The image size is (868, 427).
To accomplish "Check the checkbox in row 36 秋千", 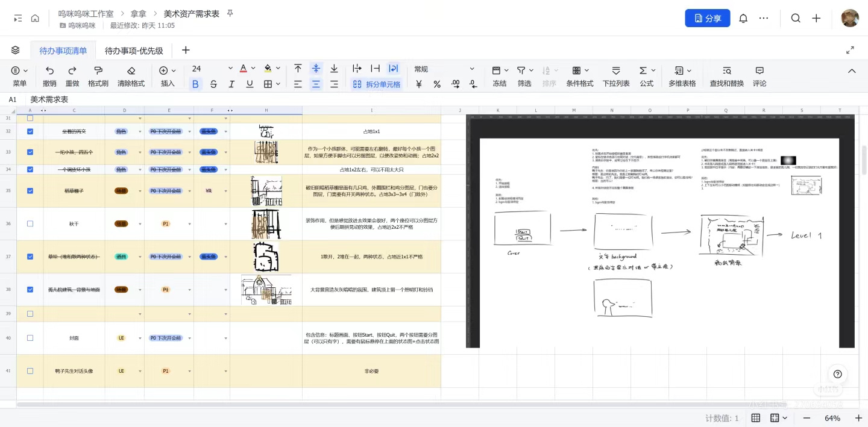I will tap(30, 223).
